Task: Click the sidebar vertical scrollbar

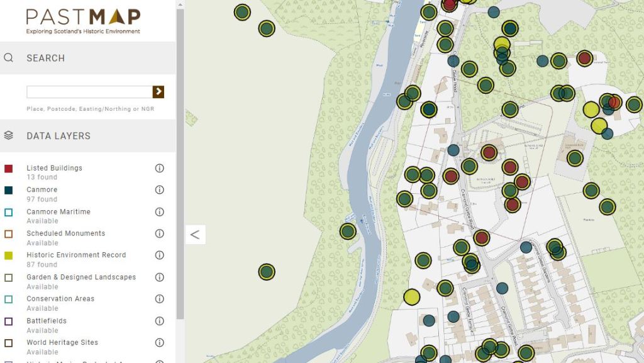Action: tap(180, 164)
